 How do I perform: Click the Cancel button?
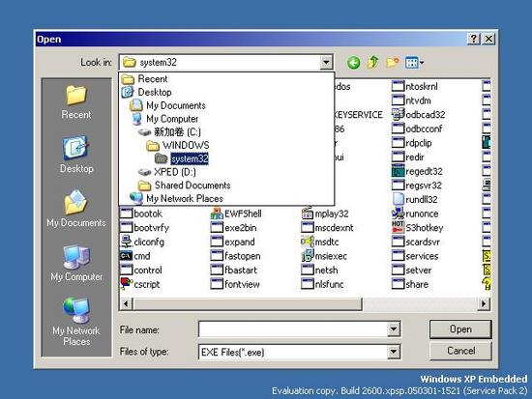[x=460, y=351]
